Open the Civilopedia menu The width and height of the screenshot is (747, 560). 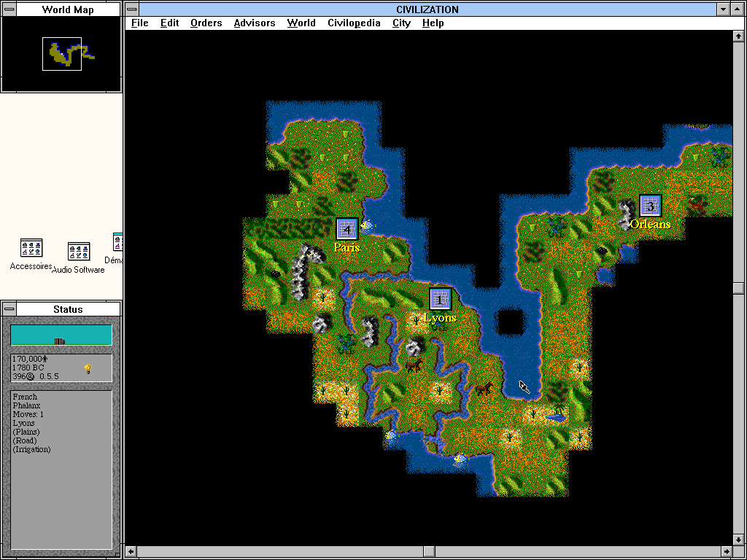(354, 23)
